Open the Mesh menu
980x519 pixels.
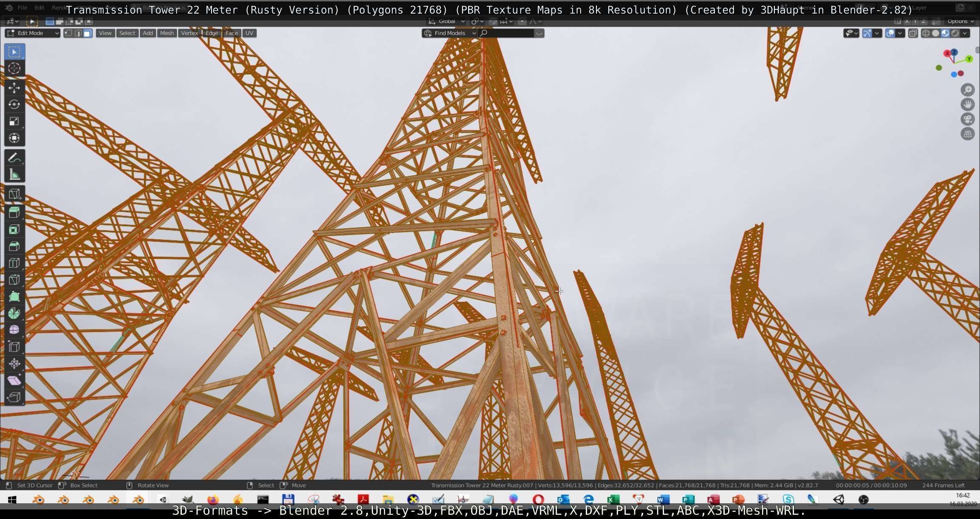167,33
